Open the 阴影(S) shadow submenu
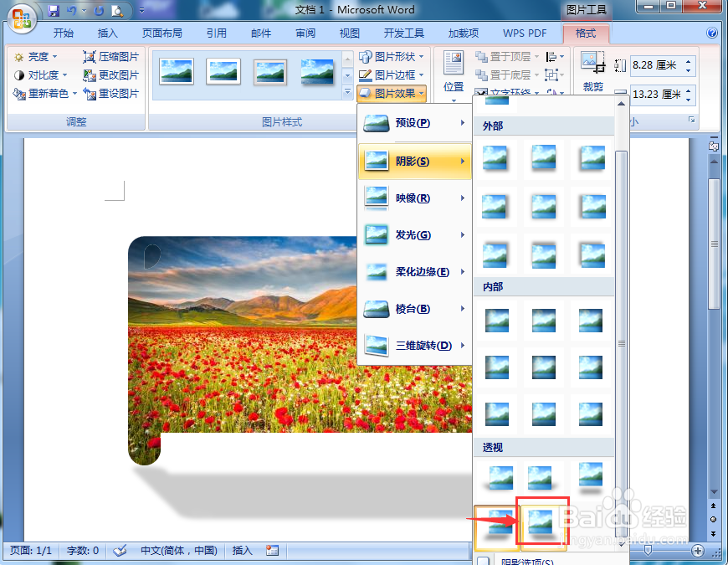The width and height of the screenshot is (728, 565). click(x=414, y=161)
